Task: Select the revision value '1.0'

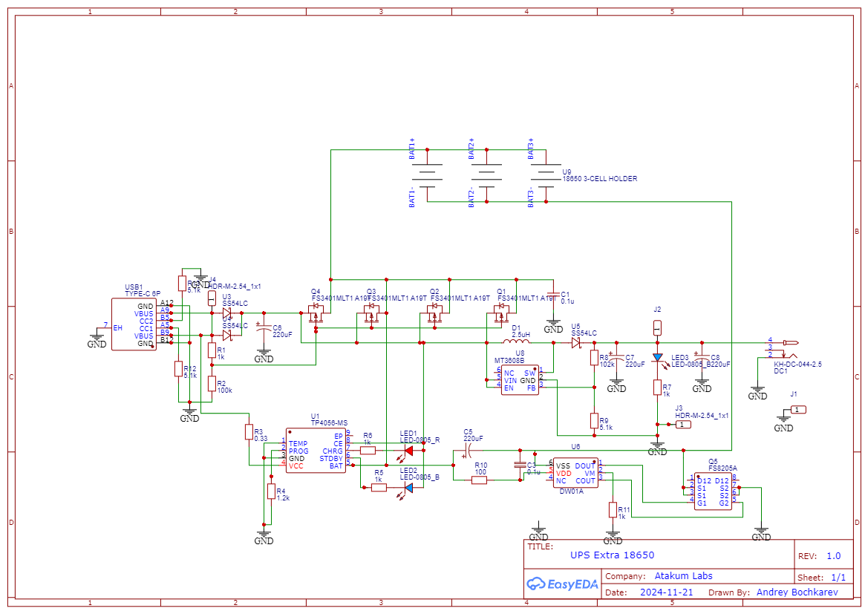Action: pos(834,556)
